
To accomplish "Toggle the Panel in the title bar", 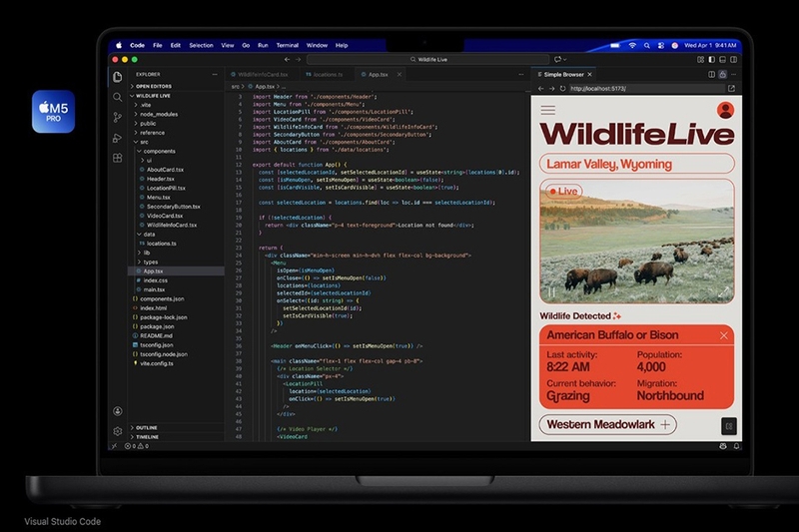I will [x=722, y=60].
